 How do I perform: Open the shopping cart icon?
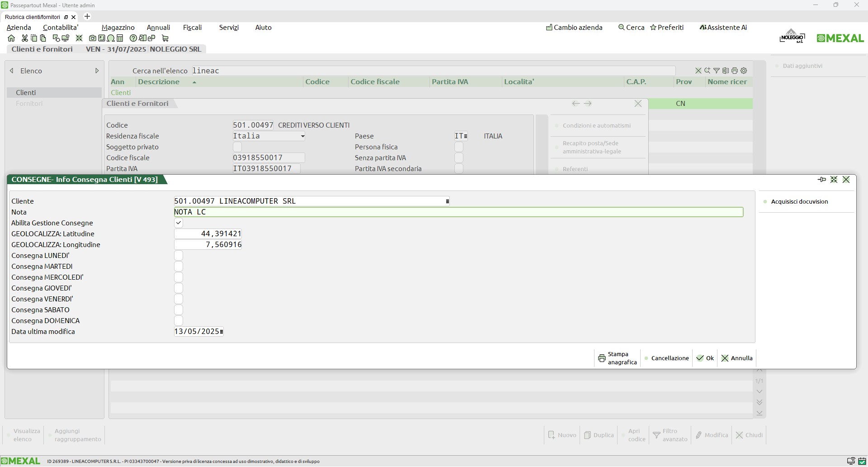pyautogui.click(x=165, y=38)
